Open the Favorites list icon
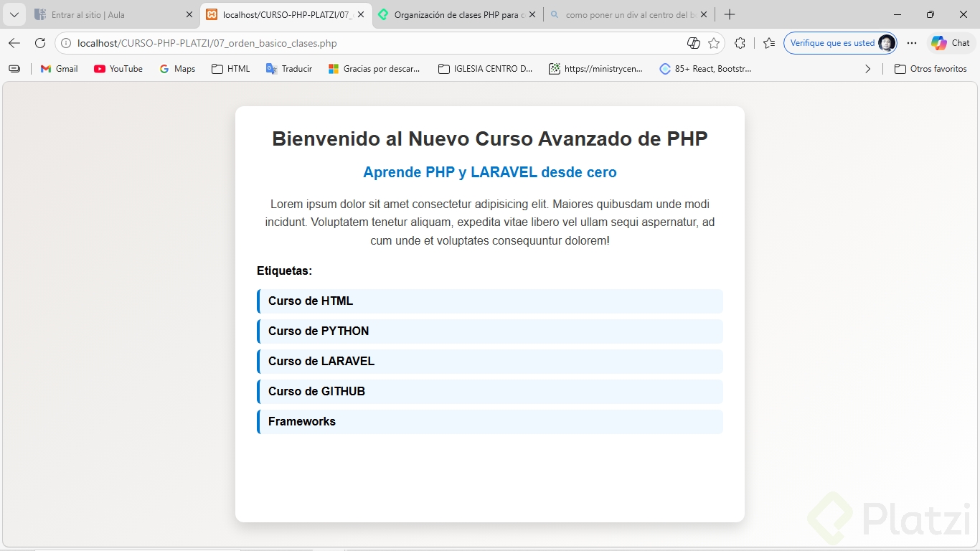This screenshot has width=980, height=551. 769,43
